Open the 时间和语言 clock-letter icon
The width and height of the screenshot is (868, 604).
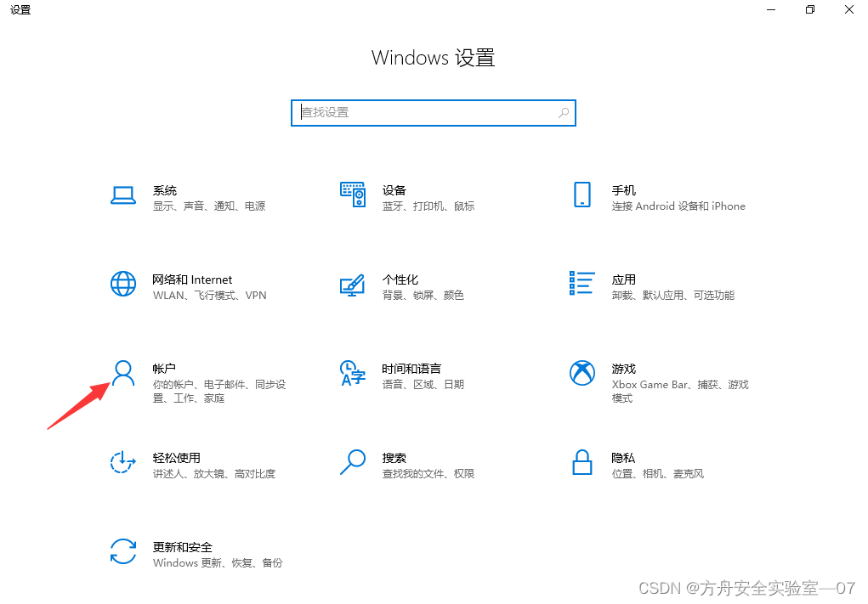[x=353, y=373]
